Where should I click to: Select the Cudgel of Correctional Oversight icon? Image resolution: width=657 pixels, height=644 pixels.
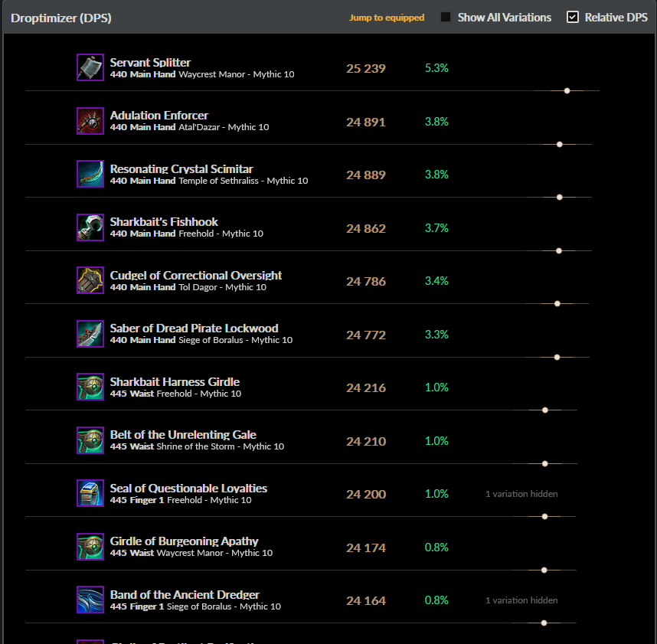tap(90, 280)
